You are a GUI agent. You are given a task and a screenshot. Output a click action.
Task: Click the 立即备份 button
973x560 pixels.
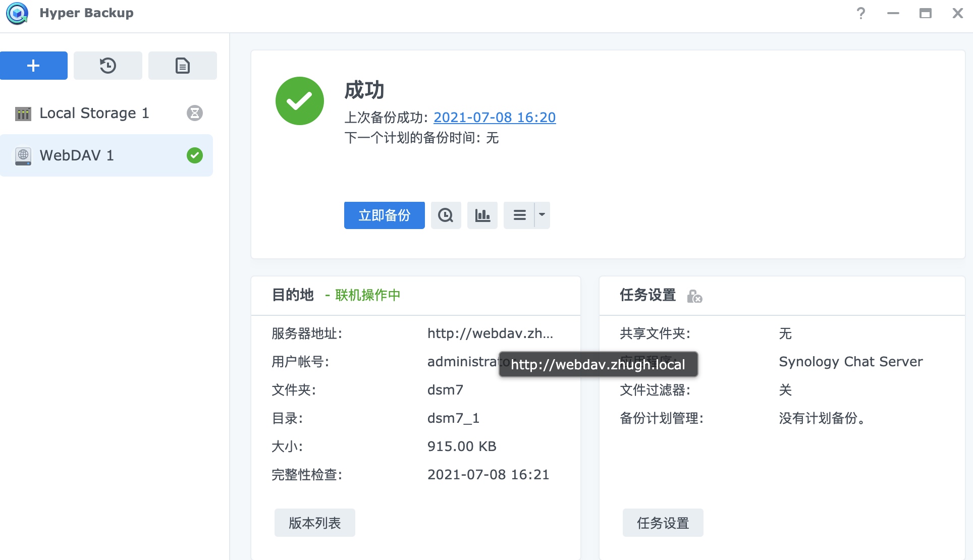click(x=385, y=215)
